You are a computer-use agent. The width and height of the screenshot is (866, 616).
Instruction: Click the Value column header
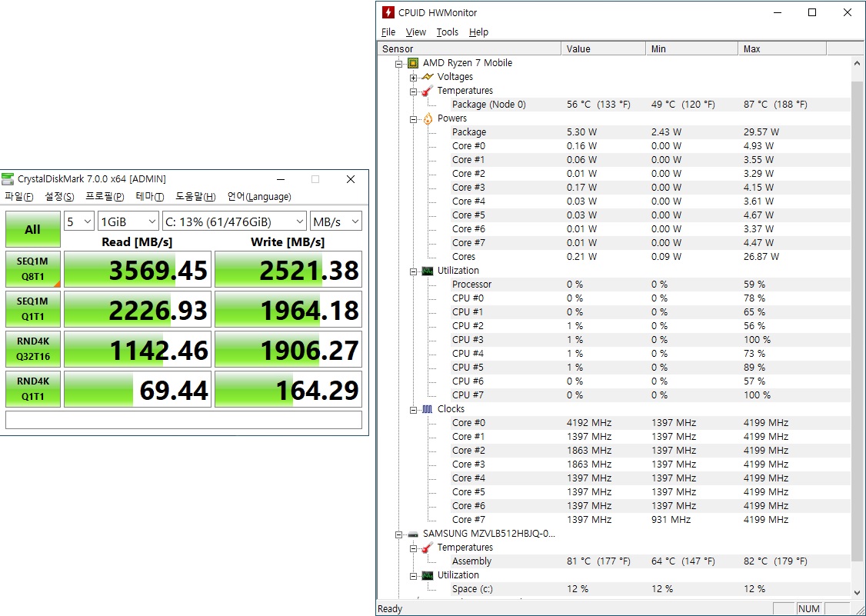tap(604, 48)
